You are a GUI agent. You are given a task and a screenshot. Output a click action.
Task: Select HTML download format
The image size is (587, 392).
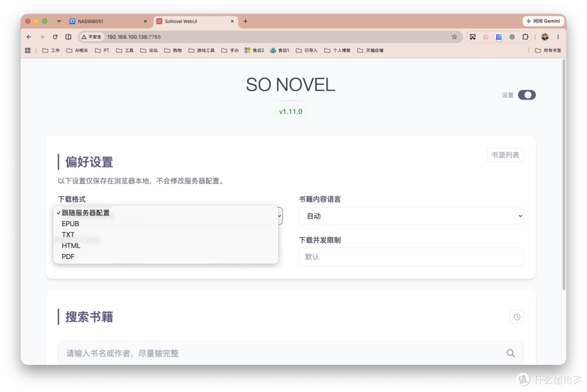(165, 246)
